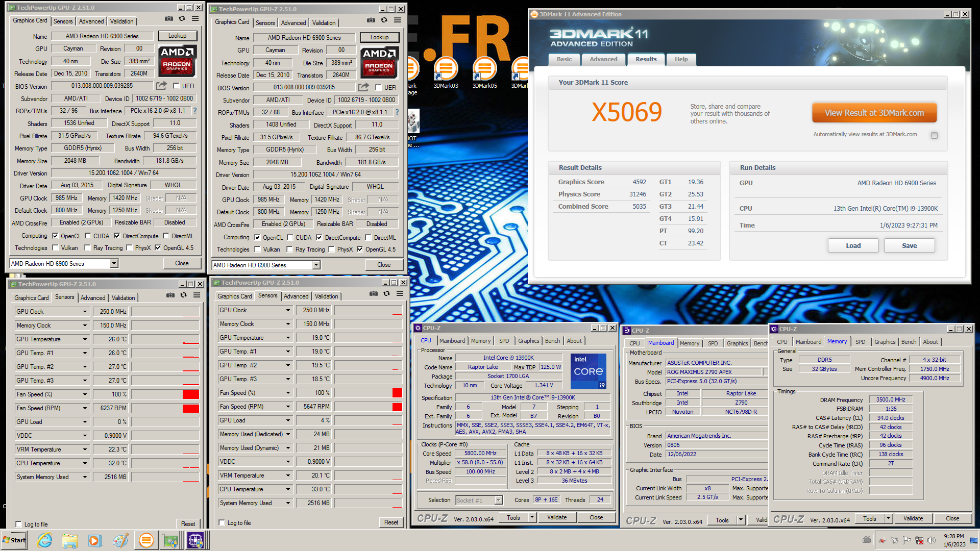This screenshot has height=551, width=980.
Task: Open the Advanced tab in the second GPU-Z Graphics Card window
Action: click(293, 23)
